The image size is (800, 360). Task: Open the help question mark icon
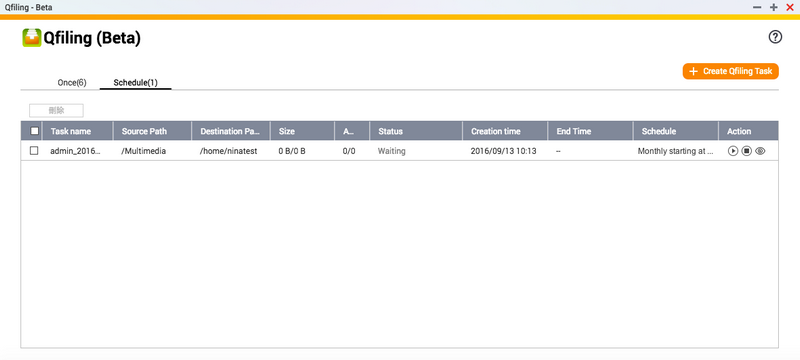775,37
